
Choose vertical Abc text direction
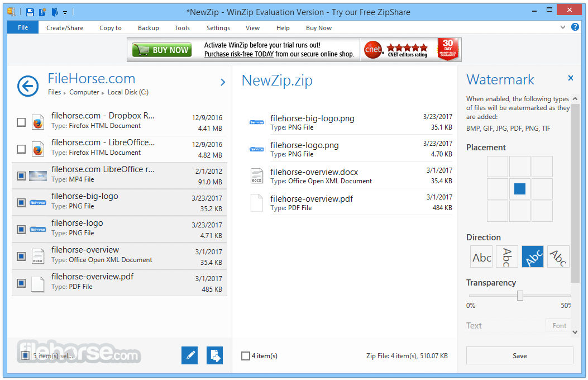point(507,257)
